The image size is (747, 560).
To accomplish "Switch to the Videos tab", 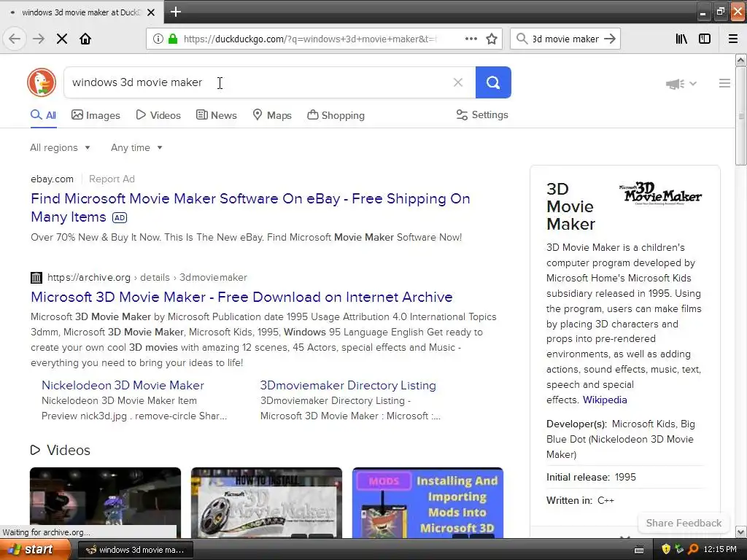I will click(158, 115).
